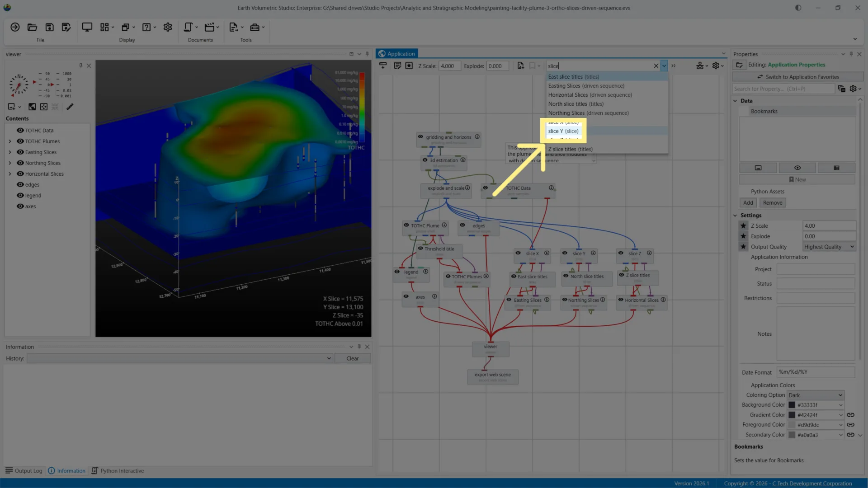Click the Background Color swatch

pyautogui.click(x=792, y=405)
